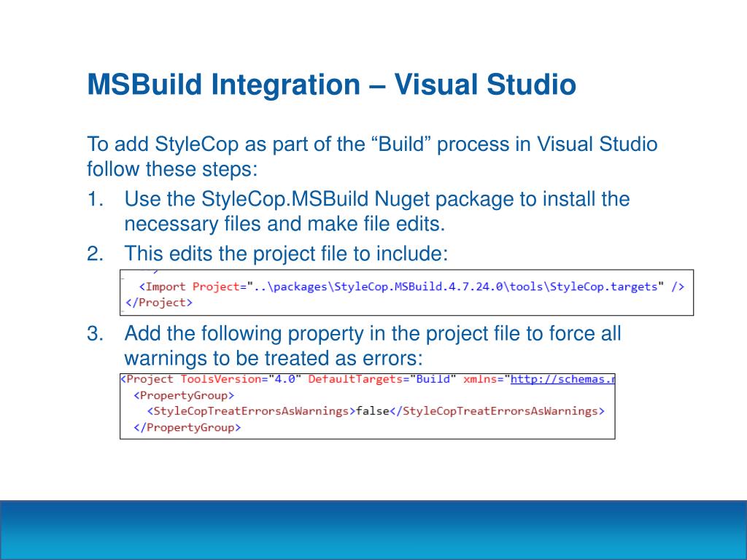
Task: Click the closing '</Project>' tag in first snippet
Action: (158, 303)
